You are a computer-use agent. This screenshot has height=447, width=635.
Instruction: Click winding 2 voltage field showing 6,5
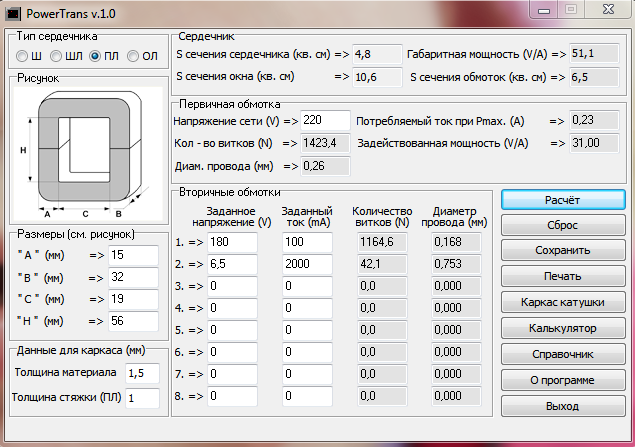pyautogui.click(x=232, y=264)
